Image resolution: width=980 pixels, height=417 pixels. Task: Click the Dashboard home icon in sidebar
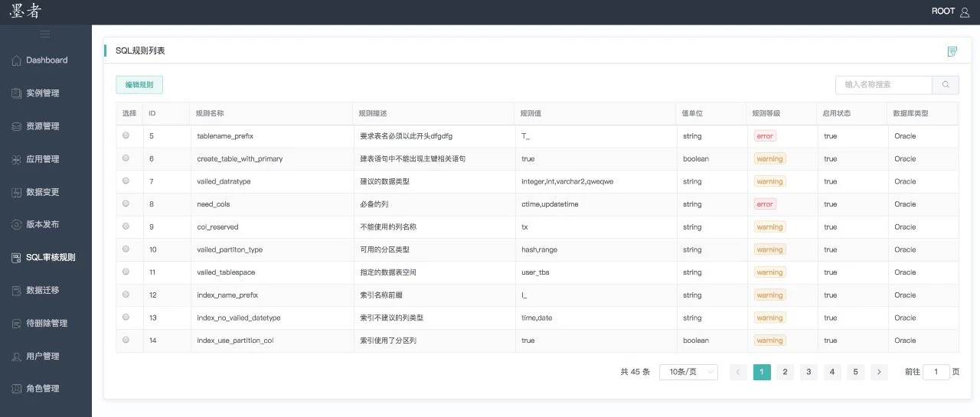click(x=17, y=60)
